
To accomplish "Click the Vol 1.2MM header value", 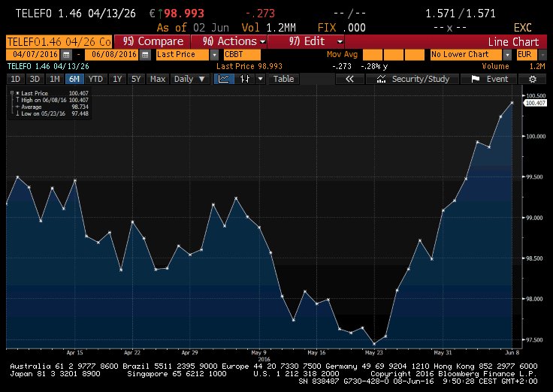I will click(268, 28).
